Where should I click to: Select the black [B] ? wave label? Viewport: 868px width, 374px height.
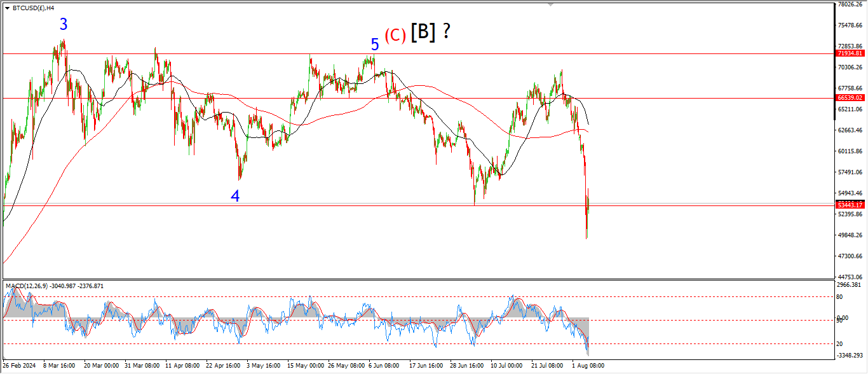[x=431, y=32]
